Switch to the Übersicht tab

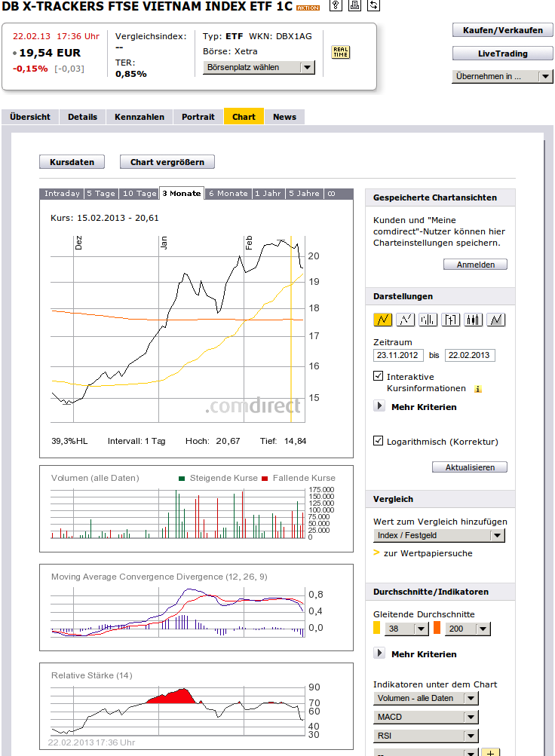pos(30,117)
